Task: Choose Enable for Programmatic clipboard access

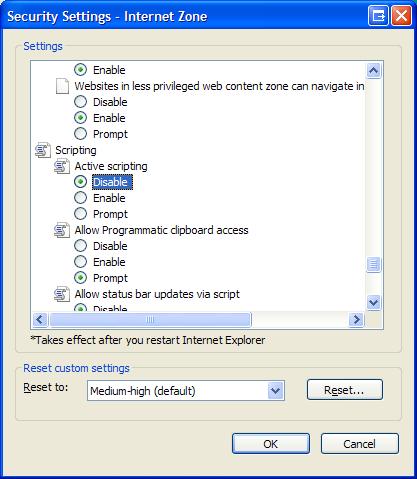Action: [80, 262]
